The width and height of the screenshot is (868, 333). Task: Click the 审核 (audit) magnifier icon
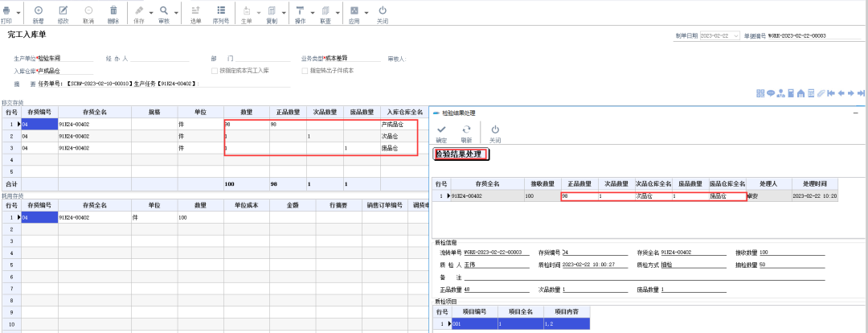[x=164, y=10]
